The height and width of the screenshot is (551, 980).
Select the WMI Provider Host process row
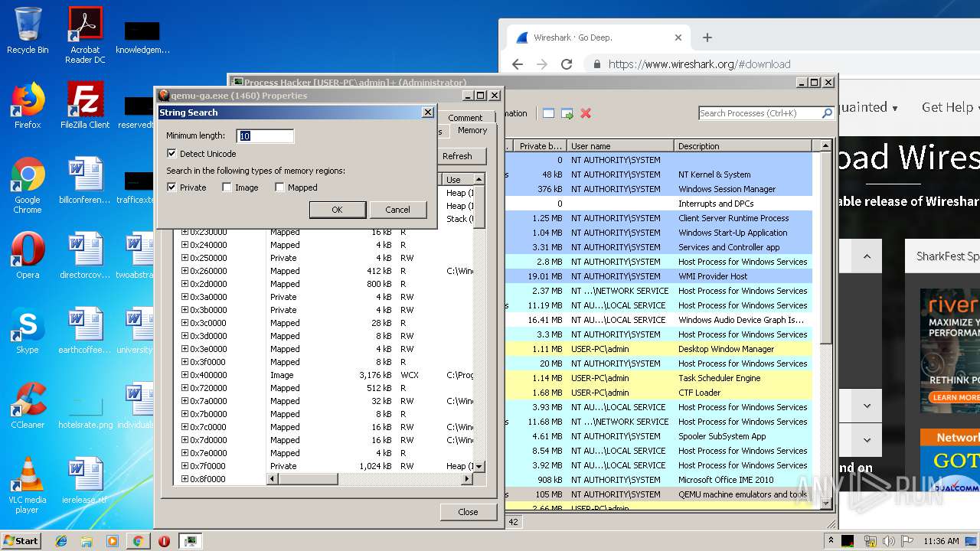coord(658,276)
